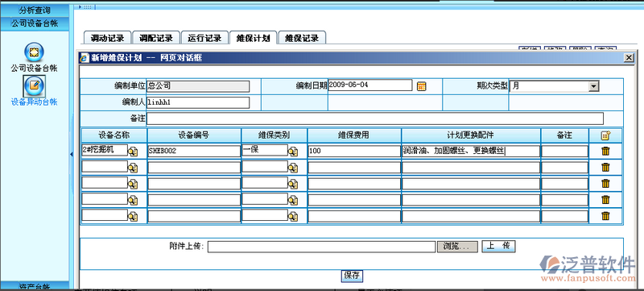Switch to the 调动记录 tab
This screenshot has height=291, width=644.
pyautogui.click(x=107, y=38)
